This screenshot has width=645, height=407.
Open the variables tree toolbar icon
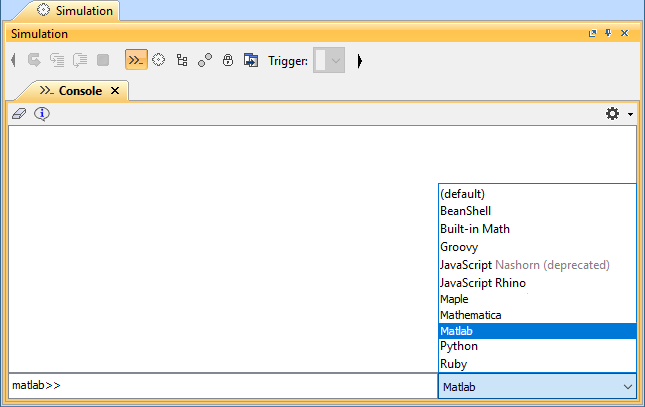[x=182, y=60]
